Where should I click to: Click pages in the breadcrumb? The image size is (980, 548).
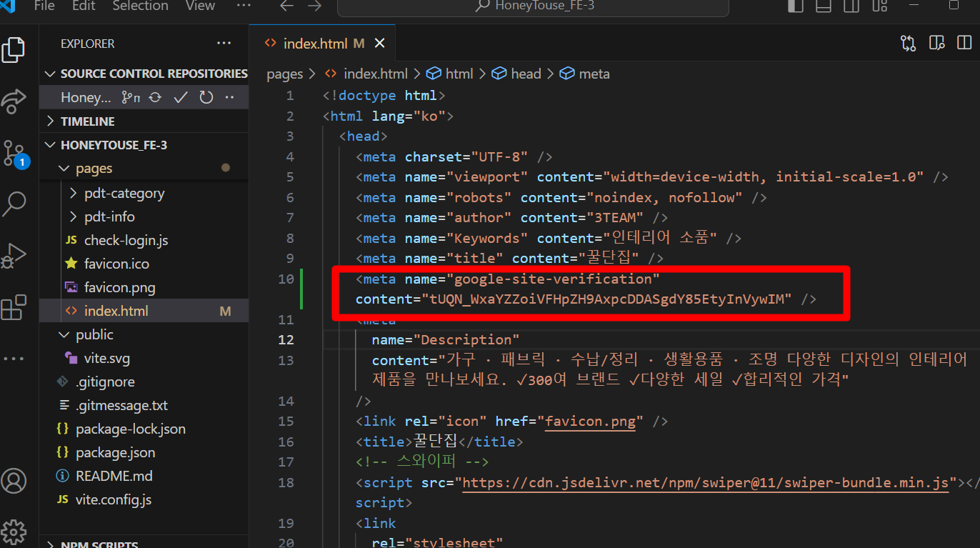pos(285,74)
